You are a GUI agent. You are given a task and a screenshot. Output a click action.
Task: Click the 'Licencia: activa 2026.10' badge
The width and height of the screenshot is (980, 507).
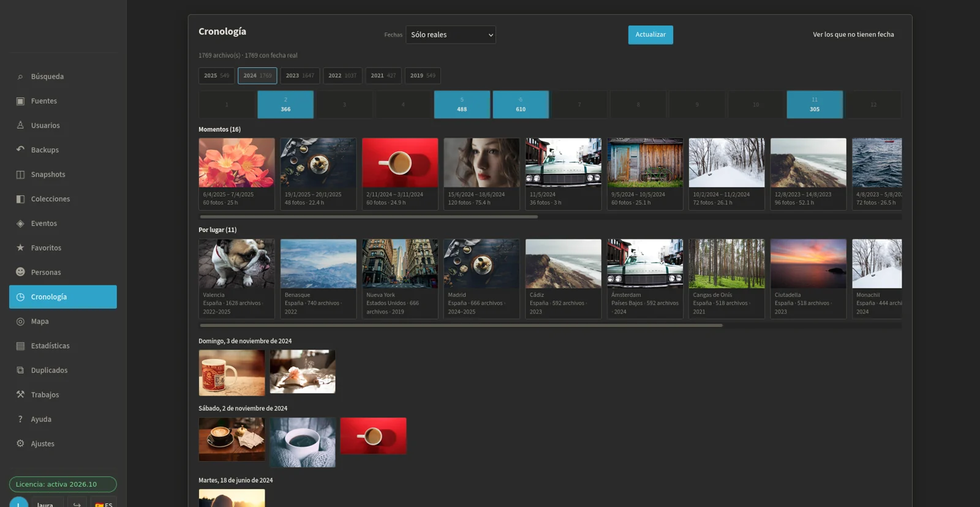(63, 484)
